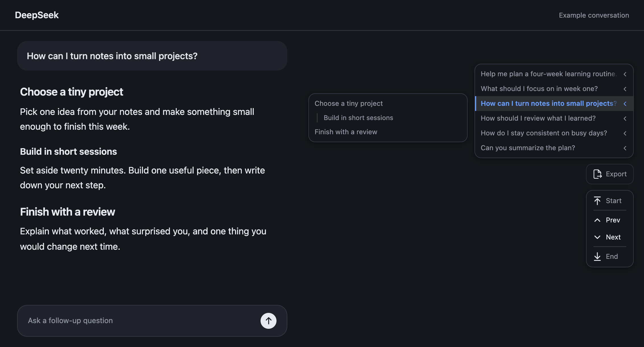Click the Export label

616,174
